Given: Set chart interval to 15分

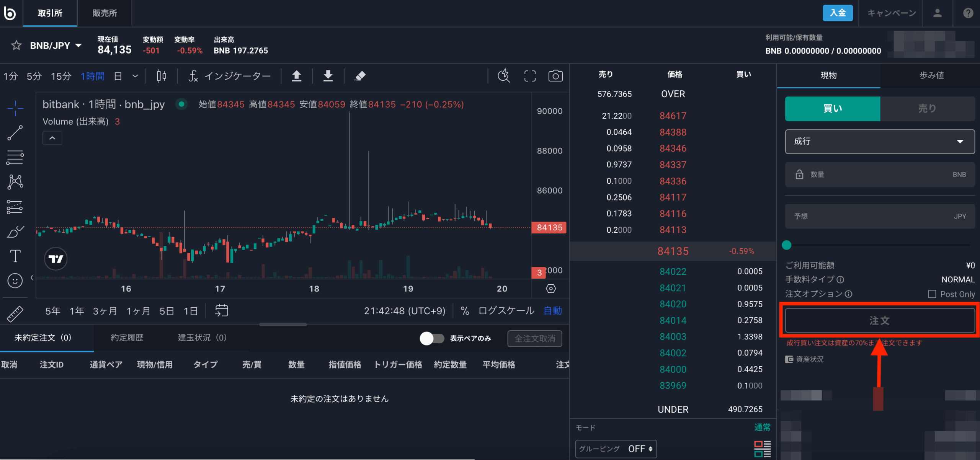Looking at the screenshot, I should [61, 76].
